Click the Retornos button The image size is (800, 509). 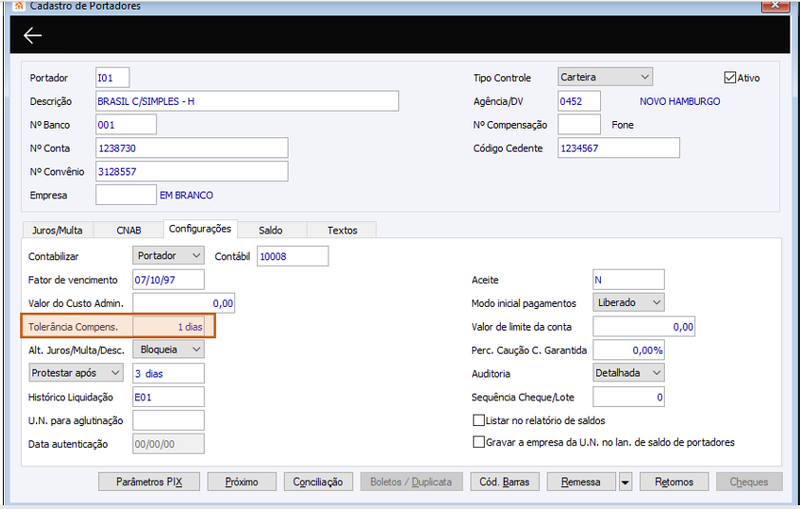pos(674,481)
